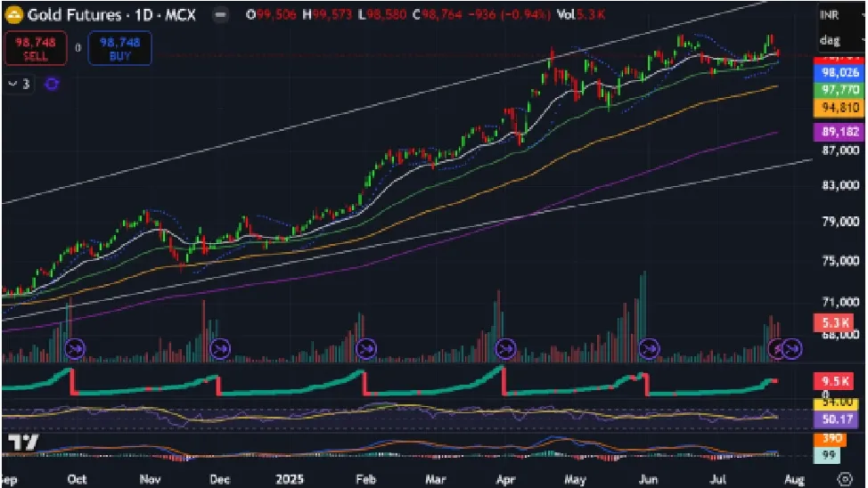Click the 5.3K volume label
Screen dimensions: 868x488
coord(834,322)
